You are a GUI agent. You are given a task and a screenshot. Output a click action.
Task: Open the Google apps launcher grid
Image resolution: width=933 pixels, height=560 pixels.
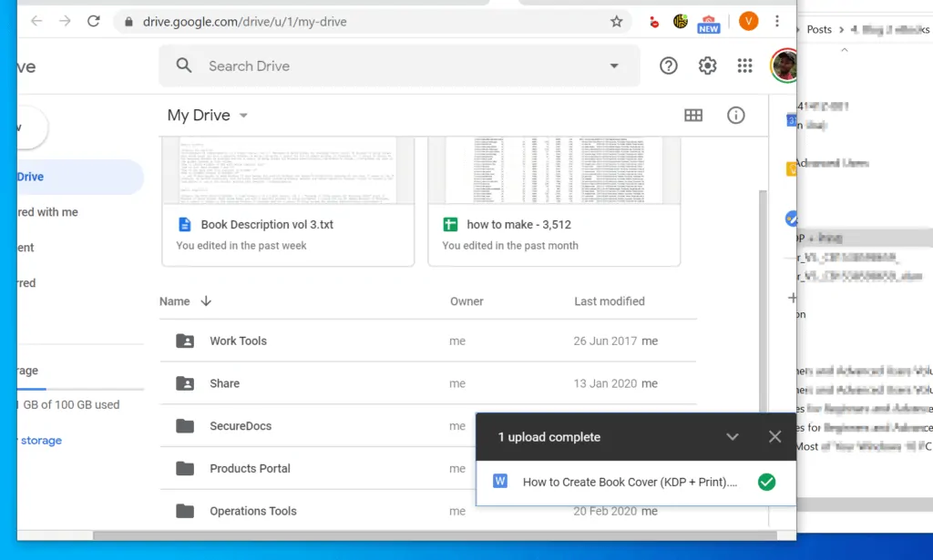(x=744, y=66)
